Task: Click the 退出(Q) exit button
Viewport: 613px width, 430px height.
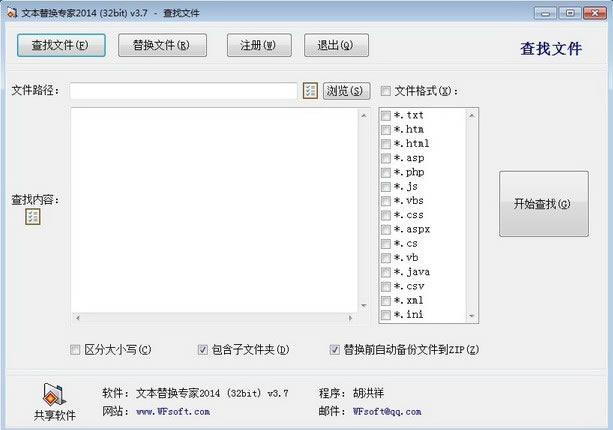Action: click(x=336, y=45)
